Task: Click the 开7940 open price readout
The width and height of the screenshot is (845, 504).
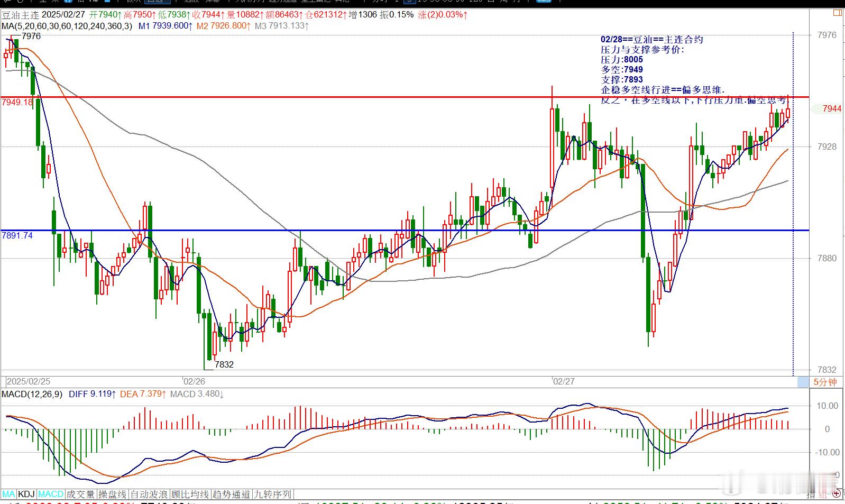Action: 105,15
